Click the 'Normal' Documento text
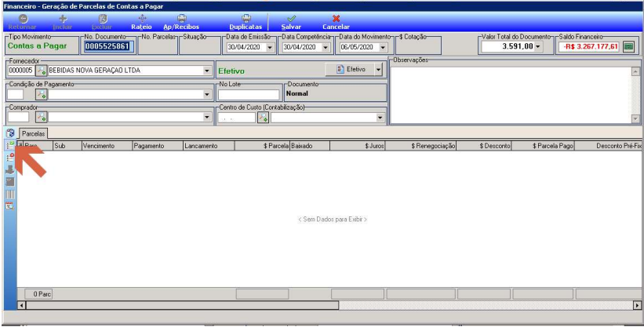Image resolution: width=644 pixels, height=327 pixels. click(x=297, y=93)
